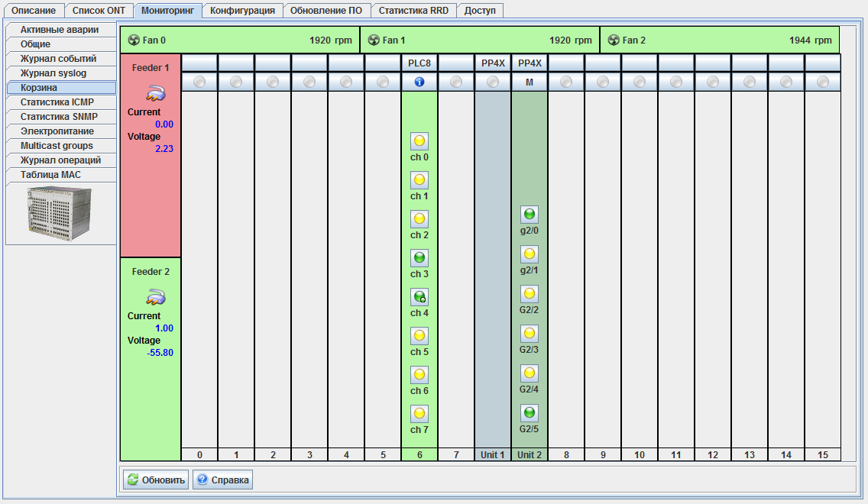Open Журнал операций in the sidebar
Screen dimensions: 868x504
(x=61, y=160)
